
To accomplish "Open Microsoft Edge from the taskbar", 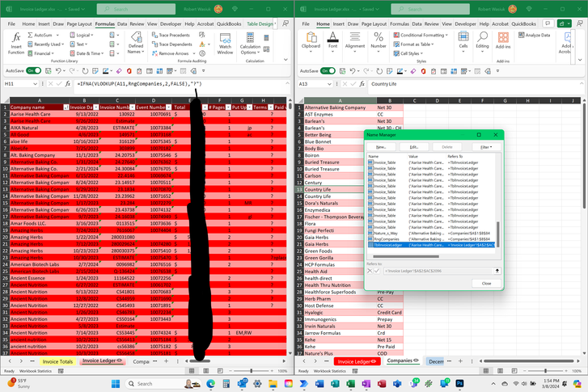I will click(210, 384).
